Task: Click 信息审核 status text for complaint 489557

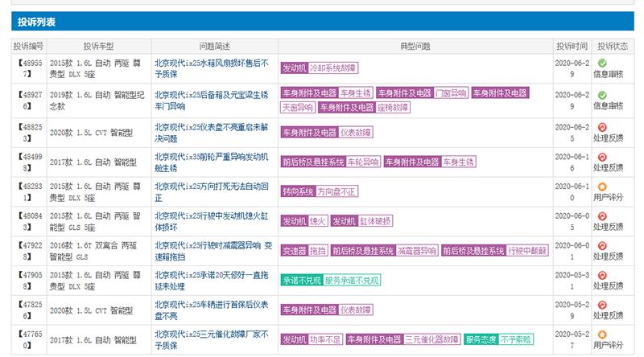Action: click(x=608, y=74)
